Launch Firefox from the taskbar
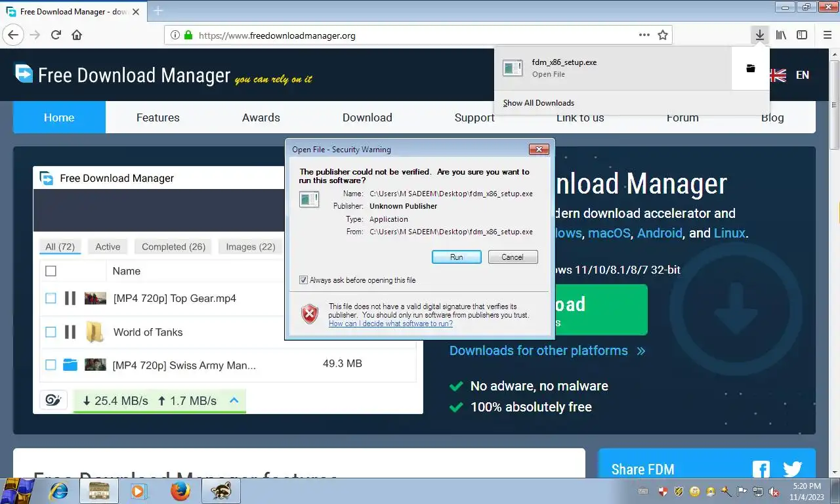Image resolution: width=840 pixels, height=504 pixels. [180, 491]
